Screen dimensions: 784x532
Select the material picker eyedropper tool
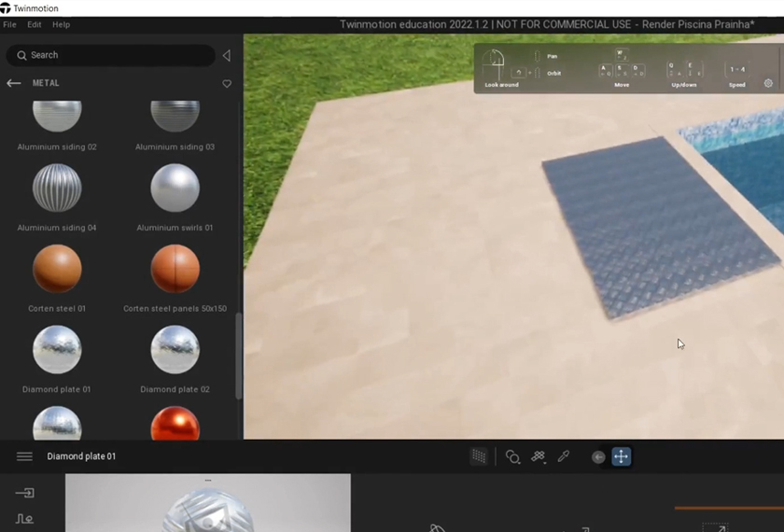click(564, 456)
